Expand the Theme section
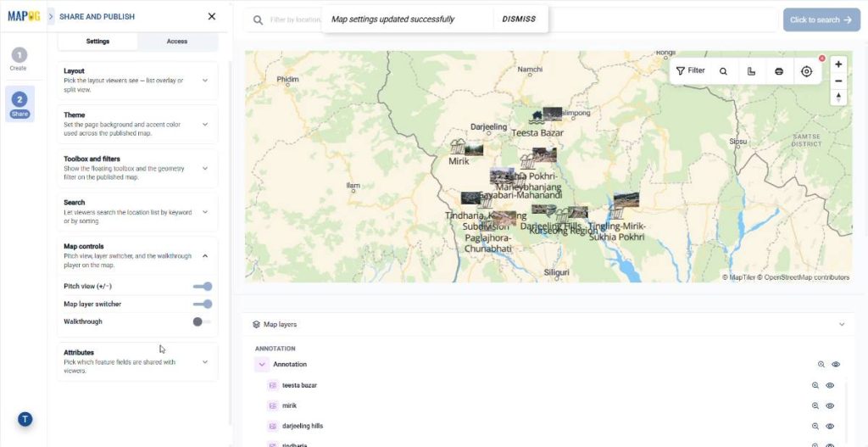Screen dimensions: 868x447 (x=138, y=124)
